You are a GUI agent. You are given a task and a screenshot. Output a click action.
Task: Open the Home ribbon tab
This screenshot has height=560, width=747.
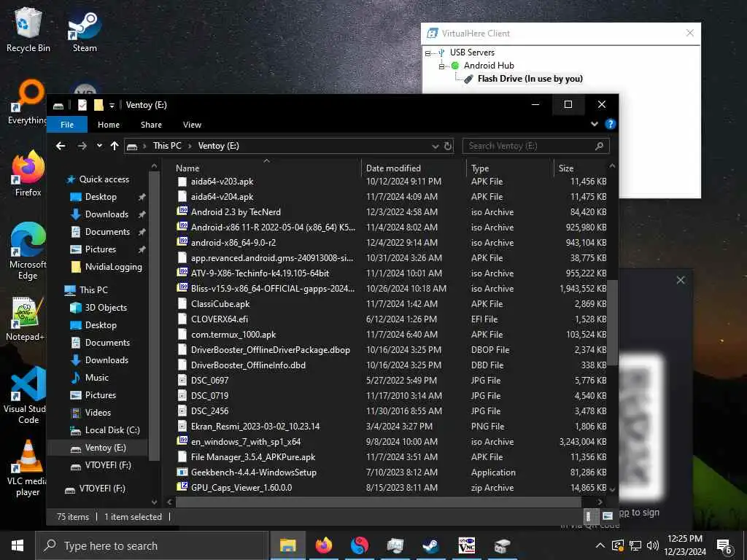(x=109, y=124)
